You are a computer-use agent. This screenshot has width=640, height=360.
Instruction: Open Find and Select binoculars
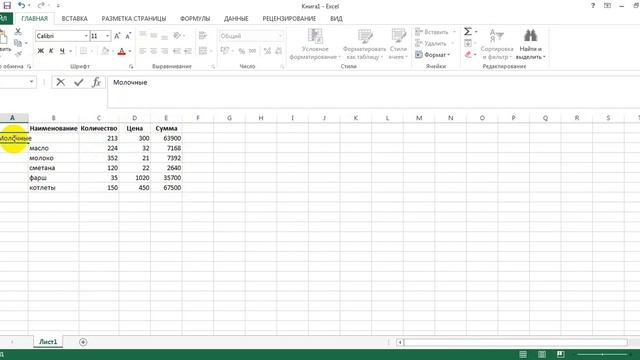530,44
